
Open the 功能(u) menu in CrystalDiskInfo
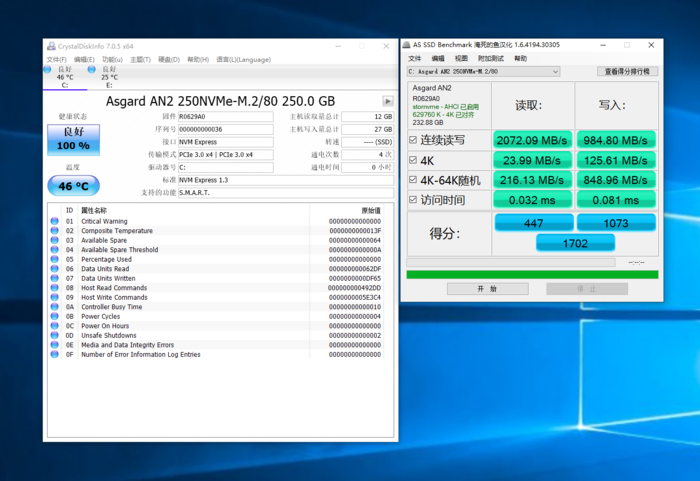[112, 59]
